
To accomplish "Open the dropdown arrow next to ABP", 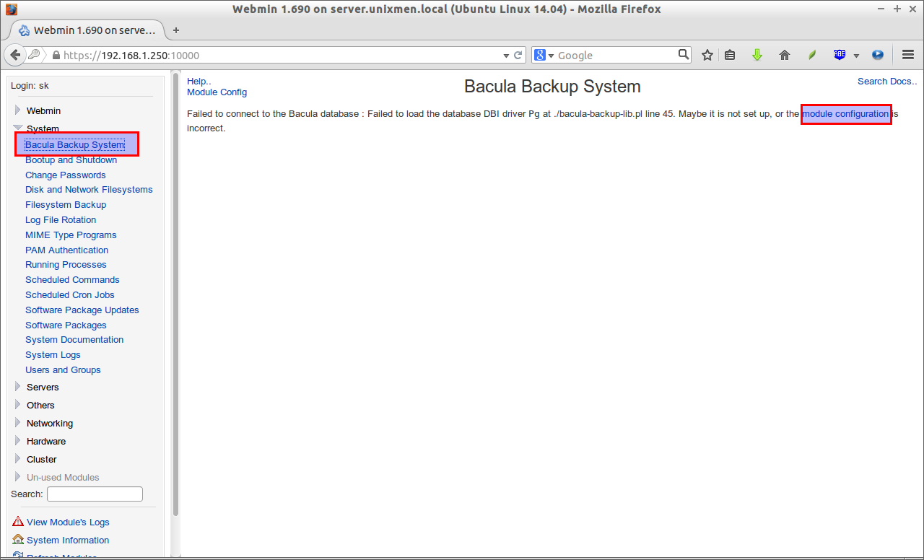I will (x=856, y=56).
